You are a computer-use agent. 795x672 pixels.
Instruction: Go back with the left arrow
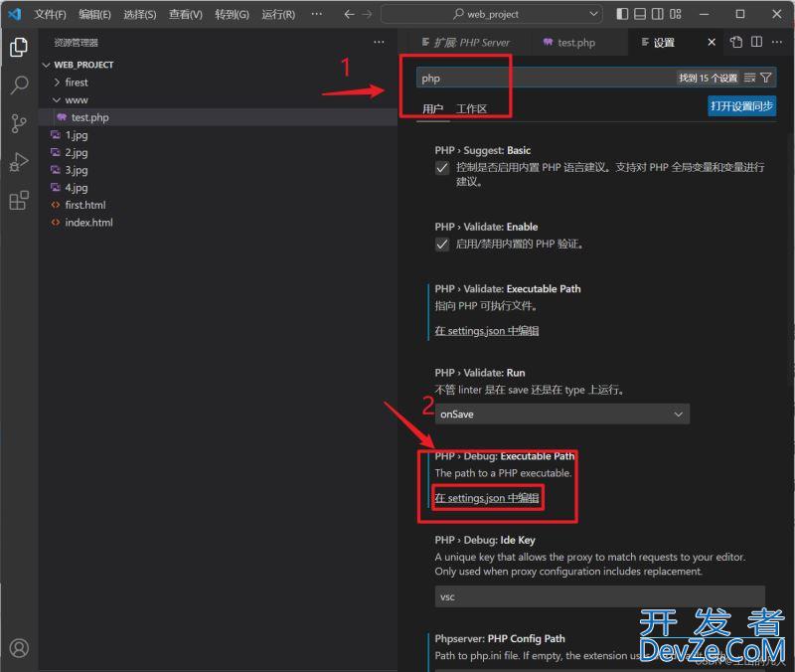coord(349,14)
